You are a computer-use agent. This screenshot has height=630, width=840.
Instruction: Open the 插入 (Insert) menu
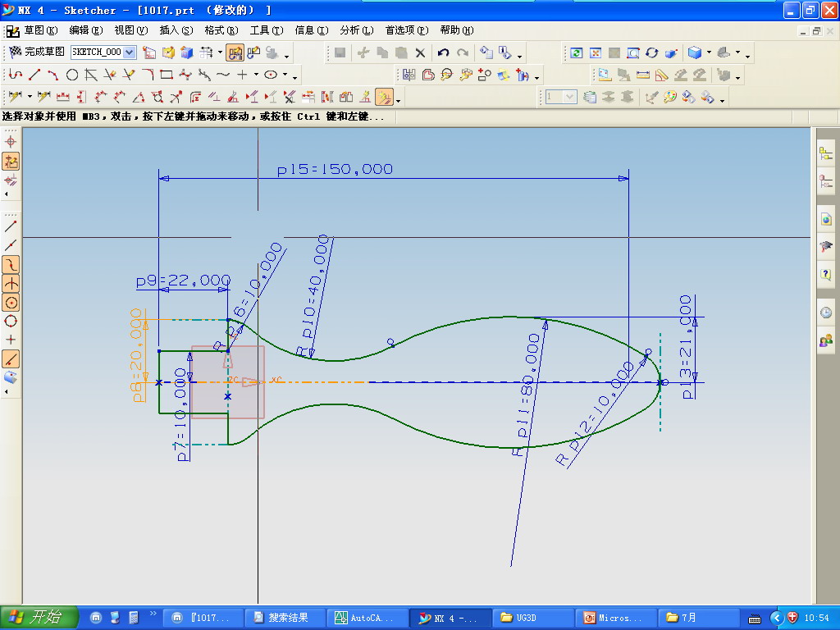(176, 30)
